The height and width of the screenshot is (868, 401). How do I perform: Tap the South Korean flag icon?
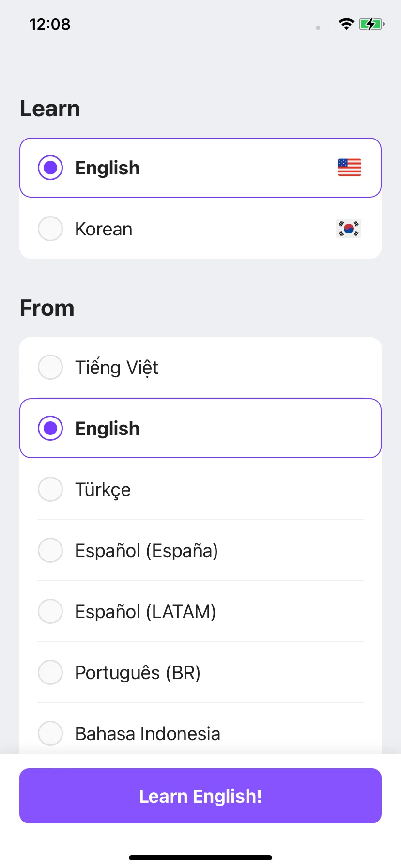click(x=349, y=229)
